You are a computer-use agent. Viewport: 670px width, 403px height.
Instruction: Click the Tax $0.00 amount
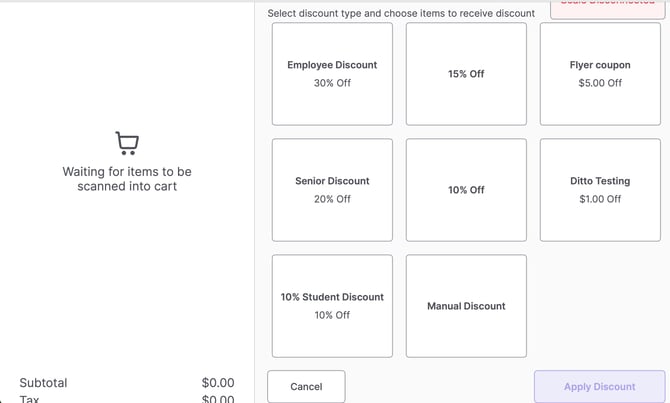217,399
